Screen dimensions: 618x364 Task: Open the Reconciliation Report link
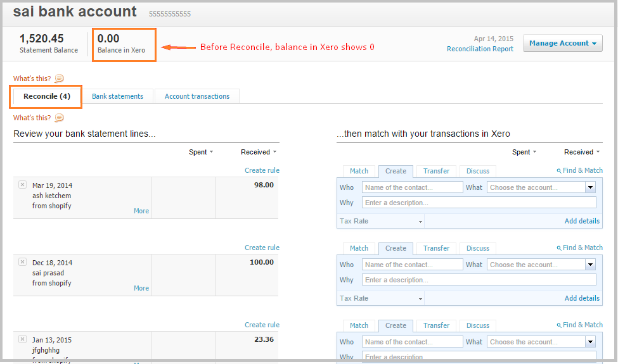pyautogui.click(x=480, y=49)
